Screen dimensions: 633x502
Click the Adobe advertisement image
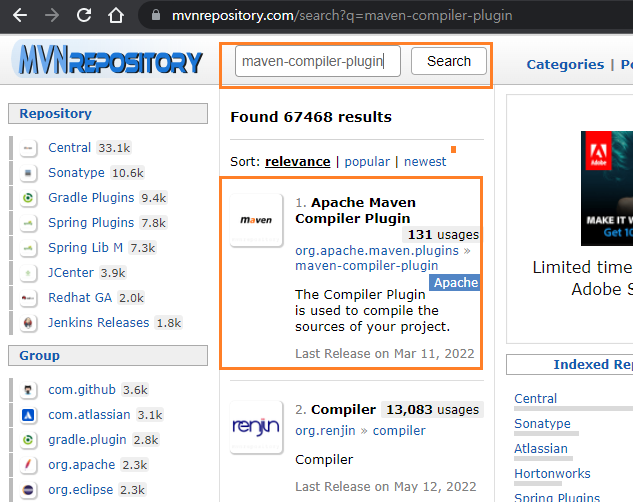click(x=607, y=188)
